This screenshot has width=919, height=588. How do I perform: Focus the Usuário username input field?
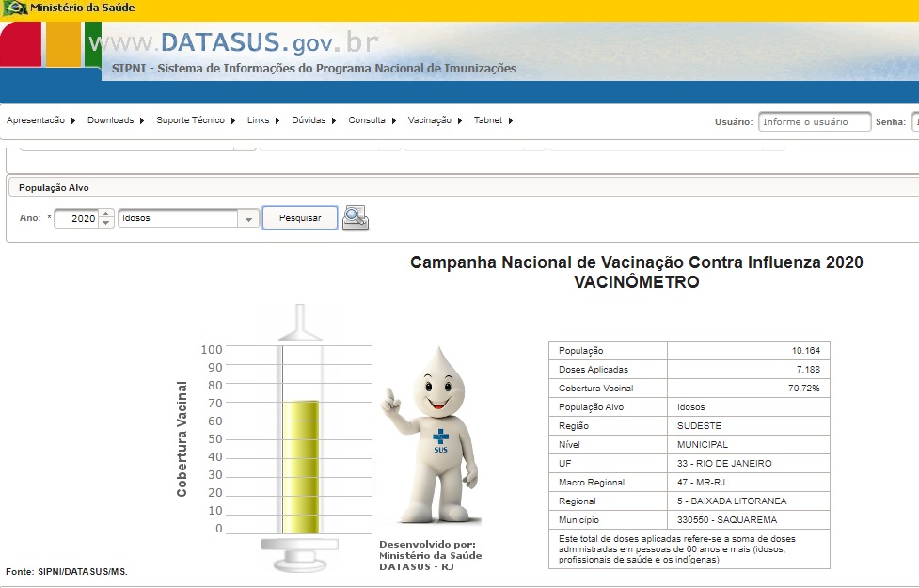[x=815, y=122]
